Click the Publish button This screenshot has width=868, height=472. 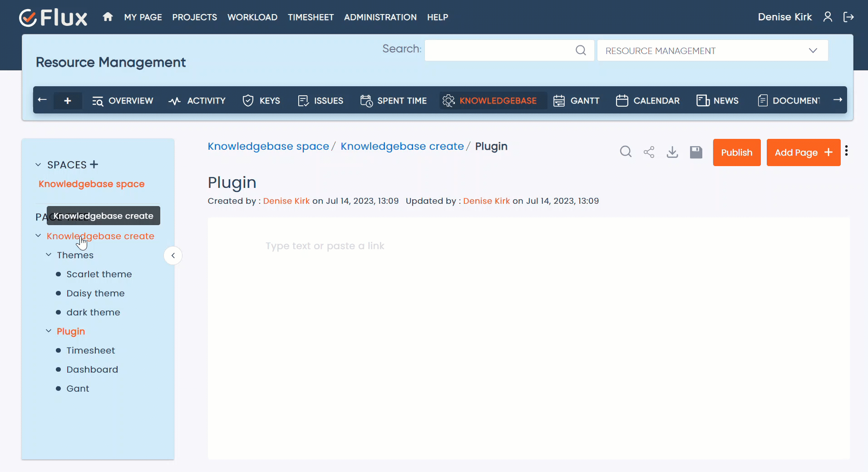736,152
